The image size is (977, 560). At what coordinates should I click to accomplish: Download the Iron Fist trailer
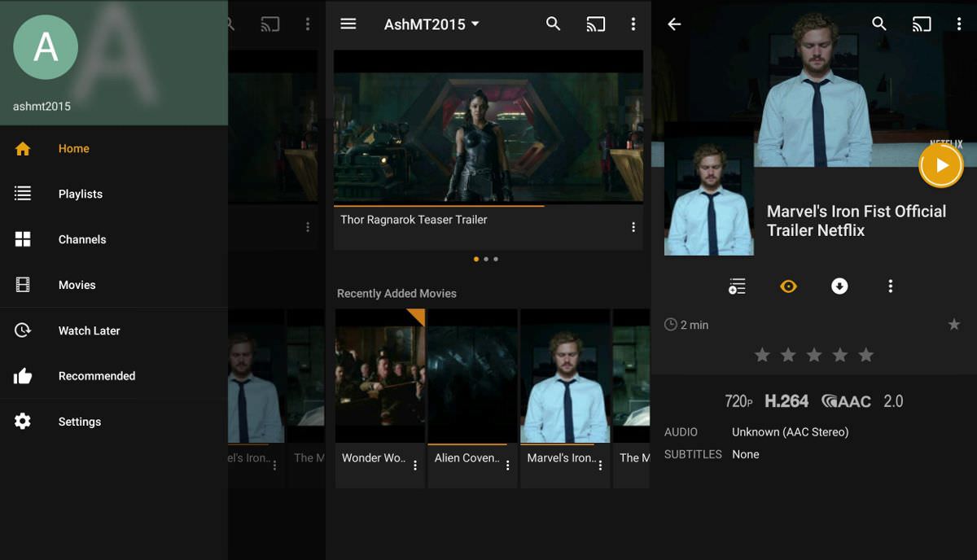pyautogui.click(x=839, y=287)
